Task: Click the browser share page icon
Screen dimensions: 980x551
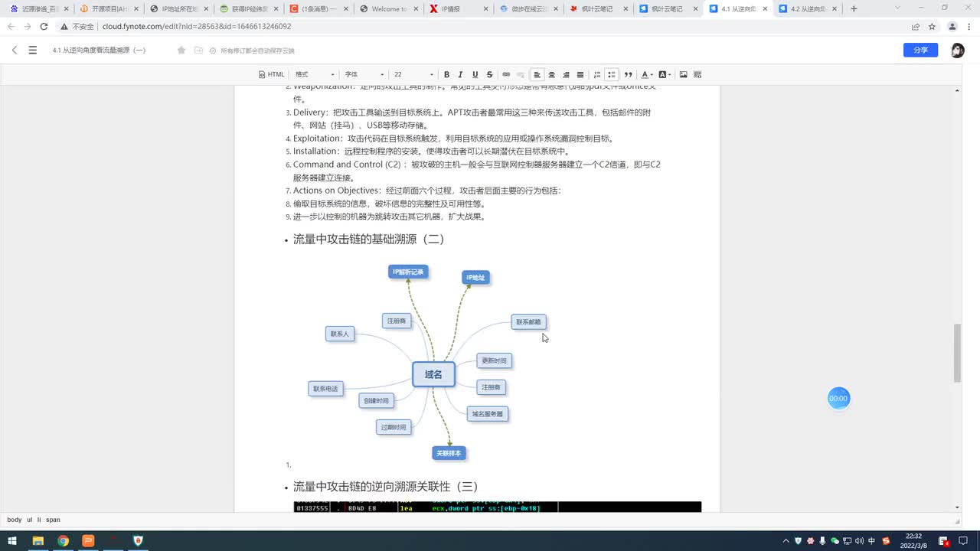Action: coord(916,26)
